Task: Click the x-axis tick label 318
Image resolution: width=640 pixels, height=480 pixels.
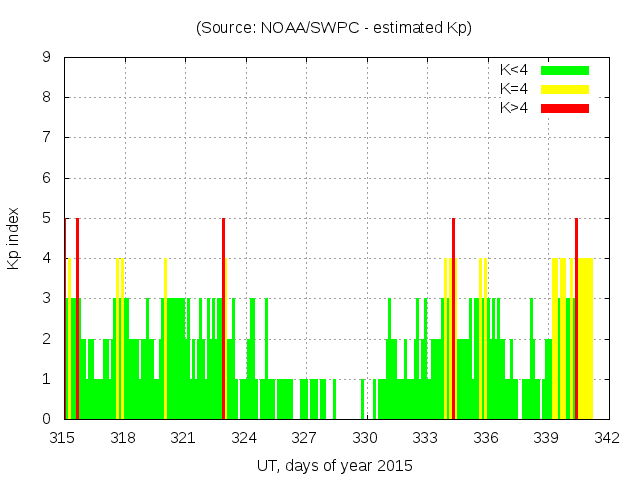Action: pos(123,438)
